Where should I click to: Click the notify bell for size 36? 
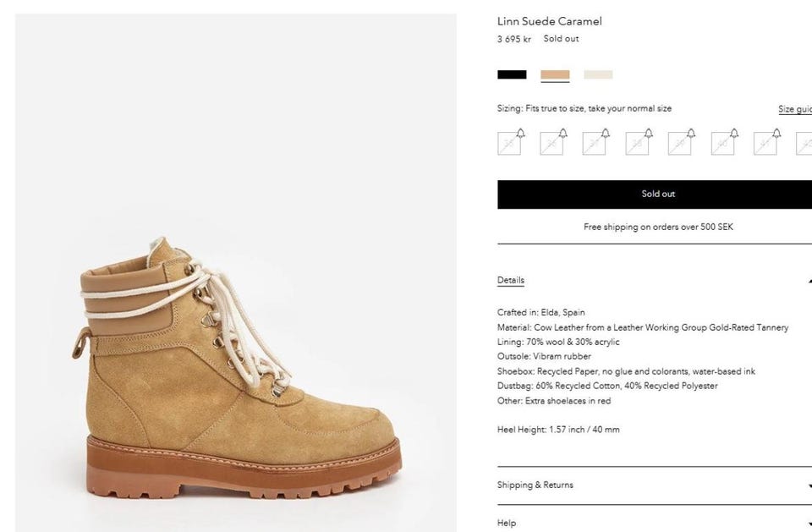click(x=562, y=134)
